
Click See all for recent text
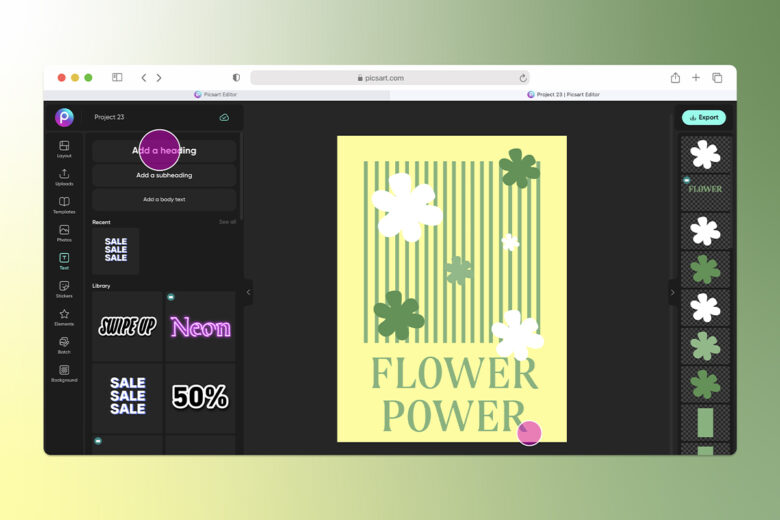click(x=227, y=222)
